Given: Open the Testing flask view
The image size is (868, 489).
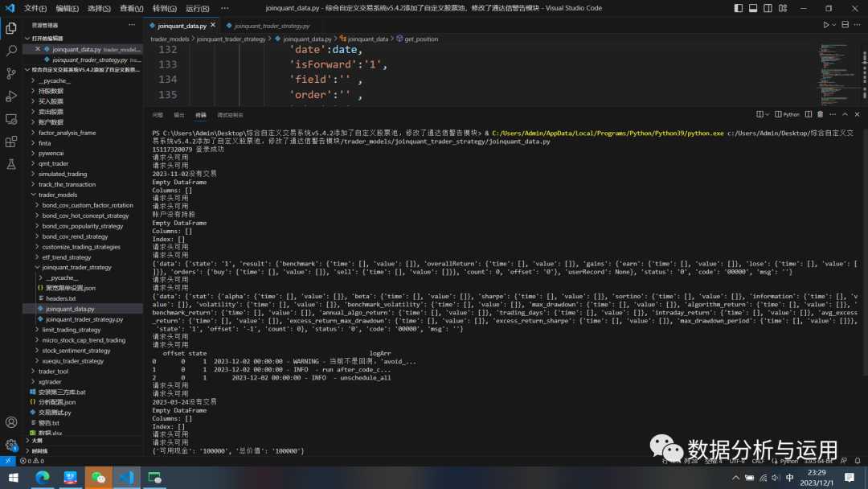Looking at the screenshot, I should coord(11,165).
